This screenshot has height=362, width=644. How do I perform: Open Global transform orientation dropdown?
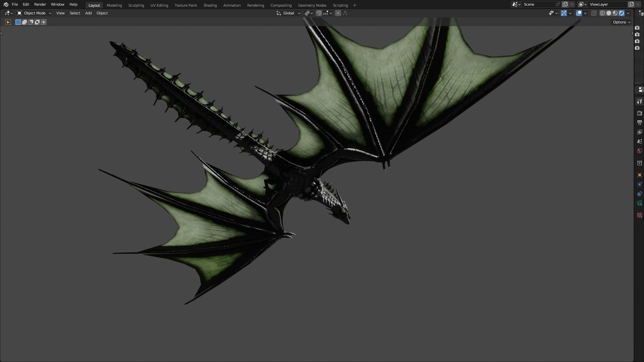point(288,13)
